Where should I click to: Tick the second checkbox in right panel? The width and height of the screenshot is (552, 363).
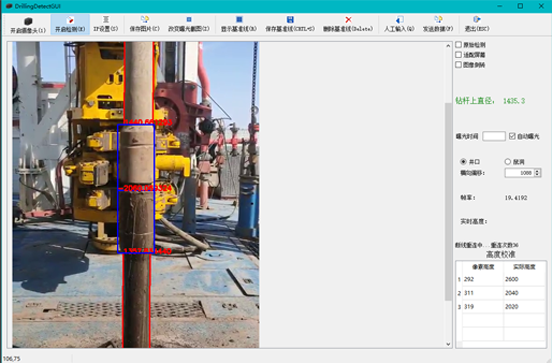pyautogui.click(x=458, y=55)
